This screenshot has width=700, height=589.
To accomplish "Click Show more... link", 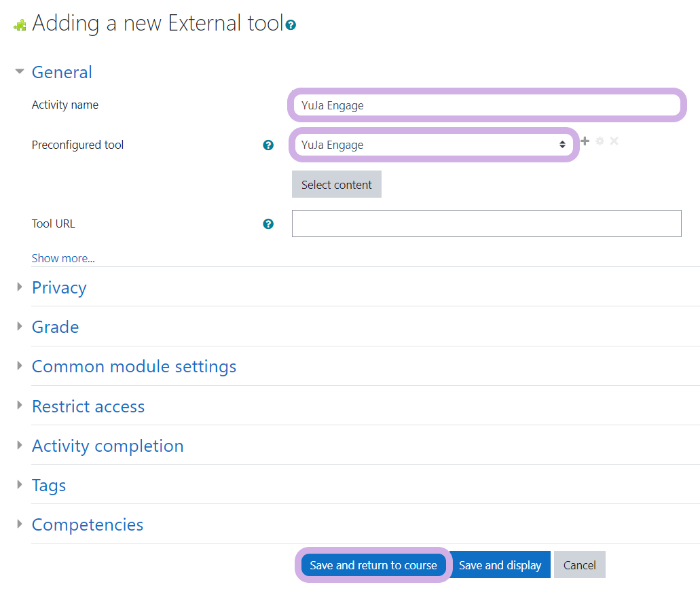I will 63,259.
